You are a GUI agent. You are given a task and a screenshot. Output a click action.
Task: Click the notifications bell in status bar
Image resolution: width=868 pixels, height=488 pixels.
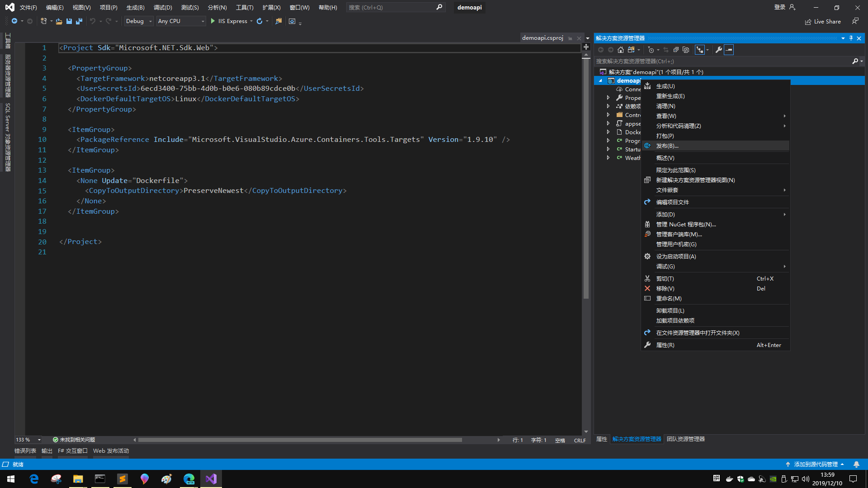click(x=856, y=464)
